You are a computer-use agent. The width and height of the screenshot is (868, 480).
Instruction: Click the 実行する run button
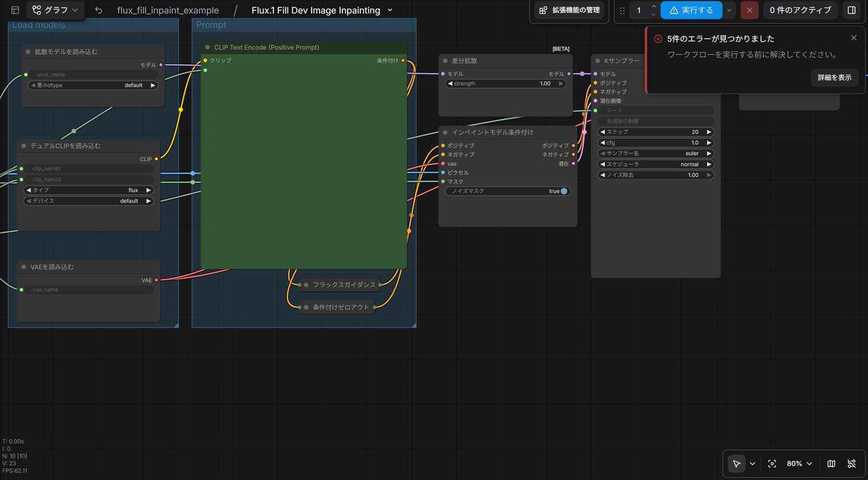coord(691,10)
